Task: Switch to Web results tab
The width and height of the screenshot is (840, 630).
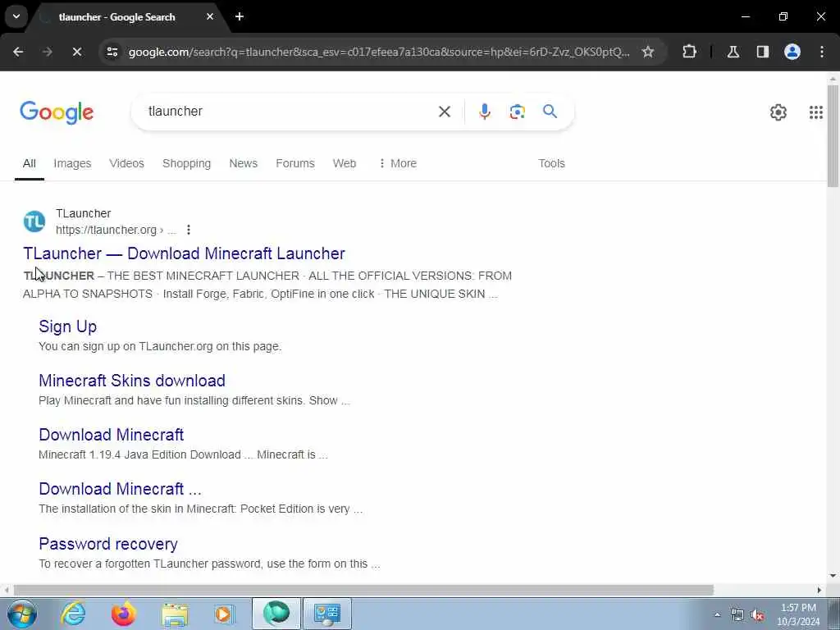Action: (345, 163)
